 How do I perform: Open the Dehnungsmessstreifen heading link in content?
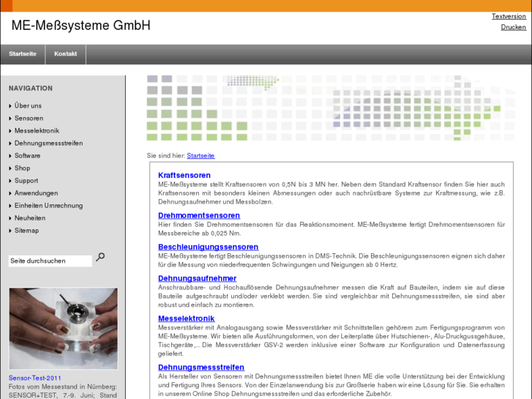(x=201, y=367)
